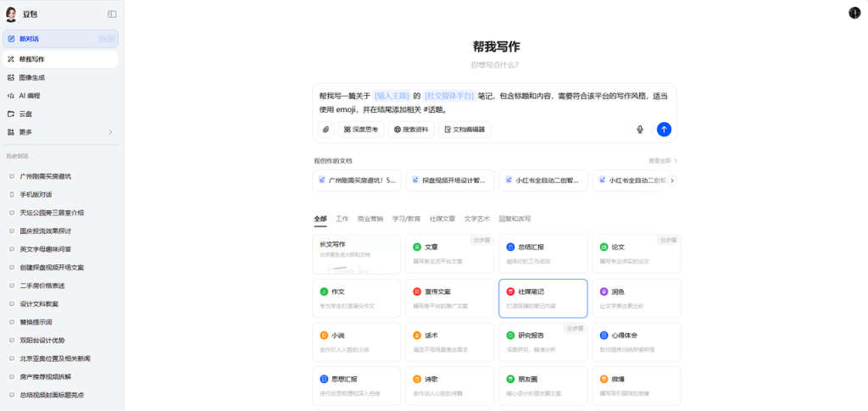Open 图像生成 in the sidebar
This screenshot has width=868, height=411.
pos(60,77)
